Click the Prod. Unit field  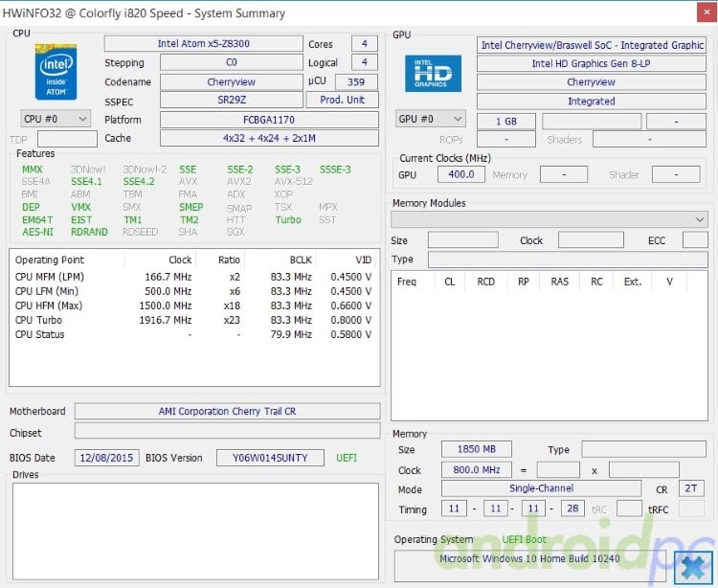click(x=342, y=100)
